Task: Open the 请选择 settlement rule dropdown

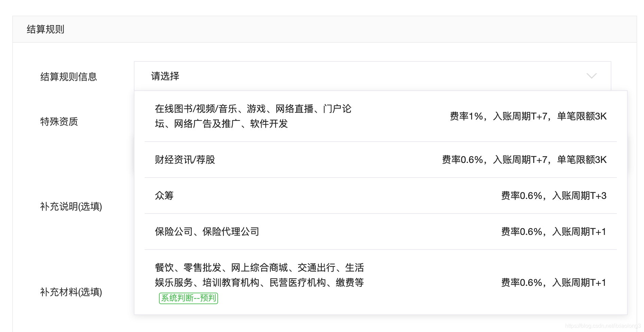Action: click(372, 76)
